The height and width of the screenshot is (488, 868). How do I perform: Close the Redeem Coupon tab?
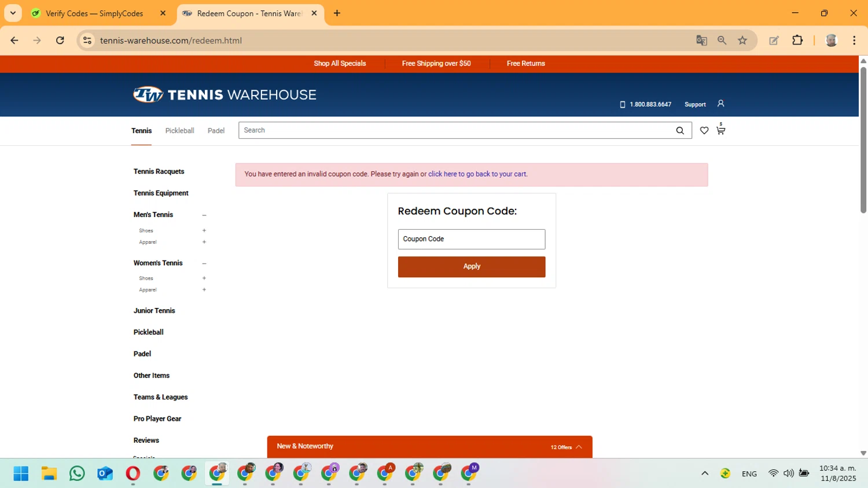click(314, 13)
